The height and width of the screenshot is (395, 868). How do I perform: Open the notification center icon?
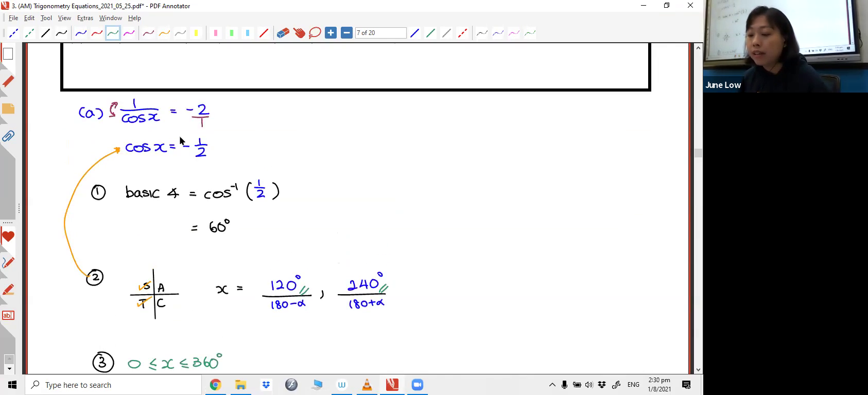pyautogui.click(x=686, y=385)
